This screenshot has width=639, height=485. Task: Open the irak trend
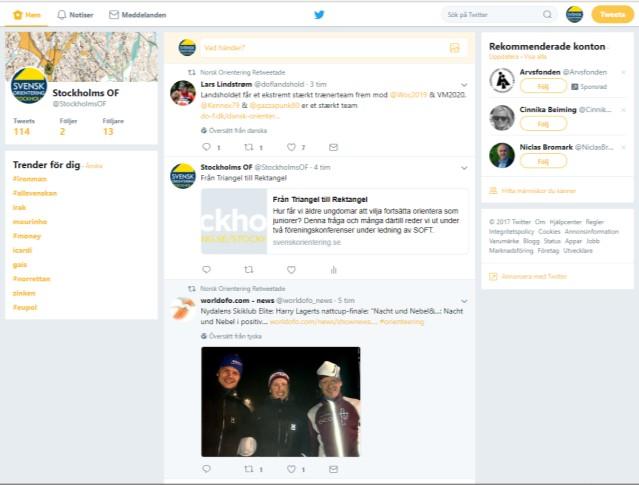[19, 207]
